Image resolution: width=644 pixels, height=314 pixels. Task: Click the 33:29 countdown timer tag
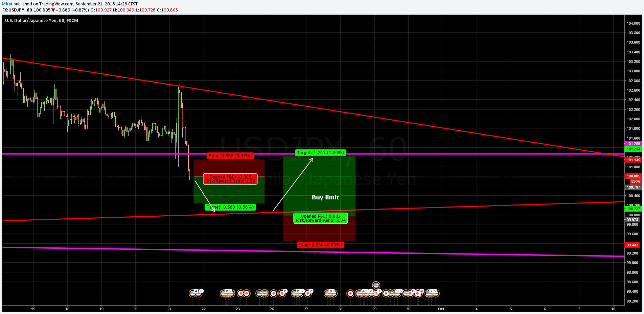pos(635,182)
